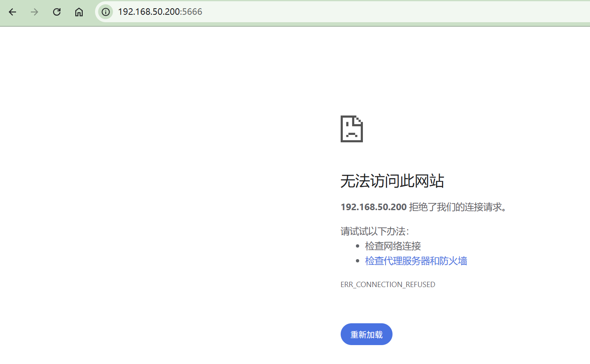Click the blue proxy and firewall hyperlink
Screen dimensions: 590x364
[416, 261]
